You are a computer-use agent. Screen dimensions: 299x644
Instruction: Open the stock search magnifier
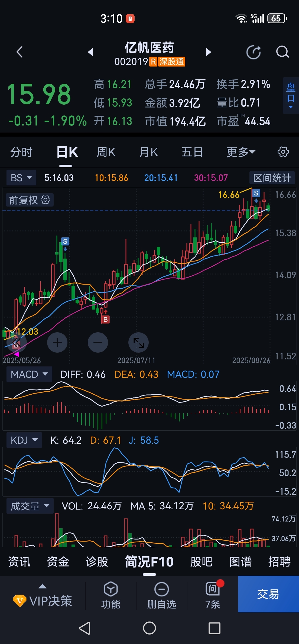click(282, 52)
